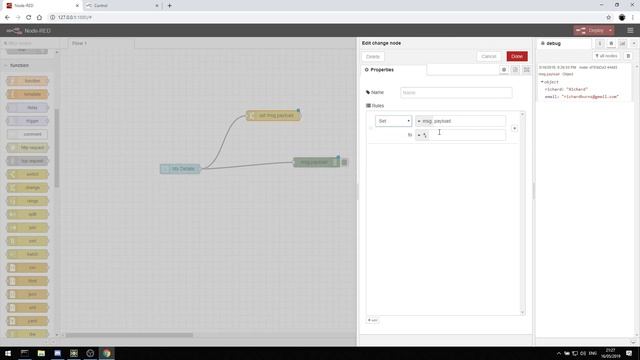Click the palette vertical scrollbar

coord(57,148)
